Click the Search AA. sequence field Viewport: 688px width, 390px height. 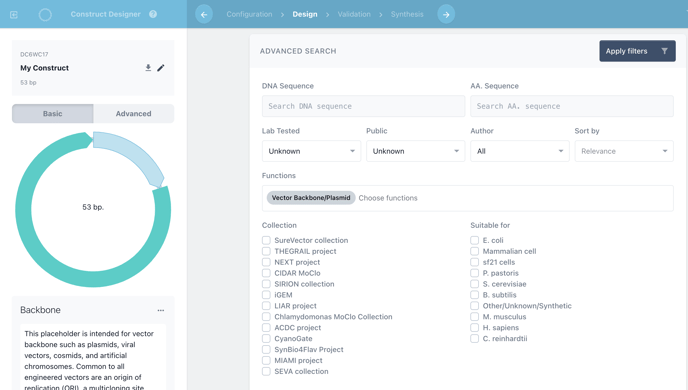(572, 106)
